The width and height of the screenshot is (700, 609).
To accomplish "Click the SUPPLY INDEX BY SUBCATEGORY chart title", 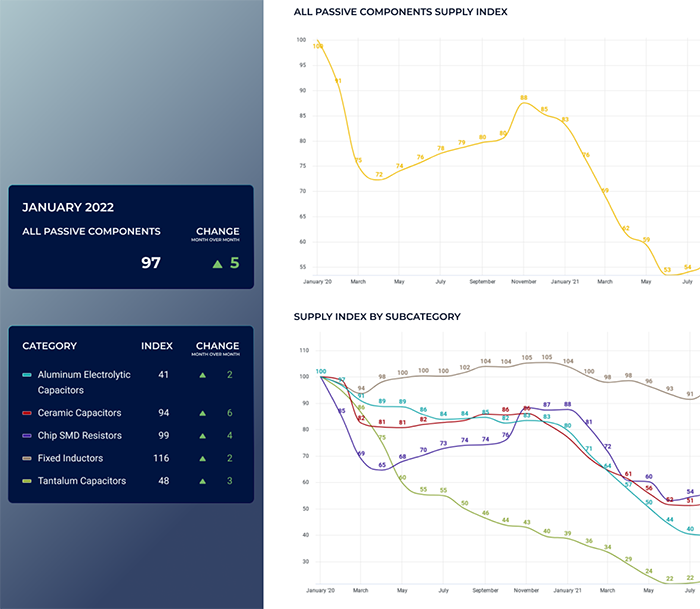I will pos(377,317).
